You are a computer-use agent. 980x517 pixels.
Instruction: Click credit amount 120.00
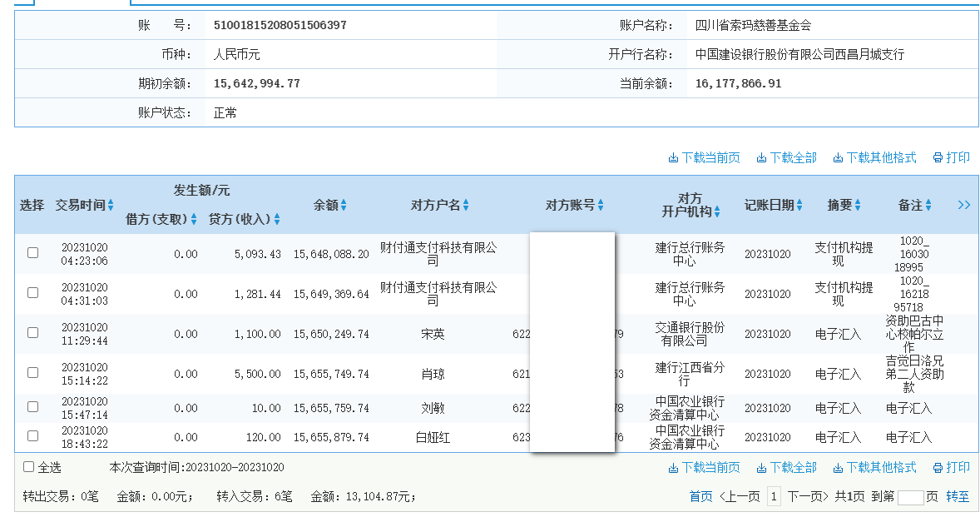click(x=263, y=438)
